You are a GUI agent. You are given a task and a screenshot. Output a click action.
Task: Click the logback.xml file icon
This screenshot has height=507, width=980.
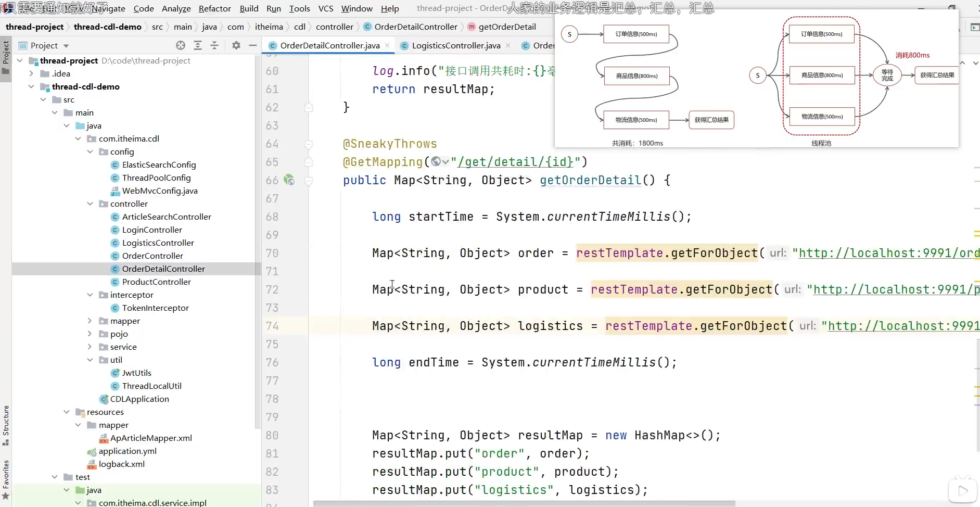pos(92,464)
